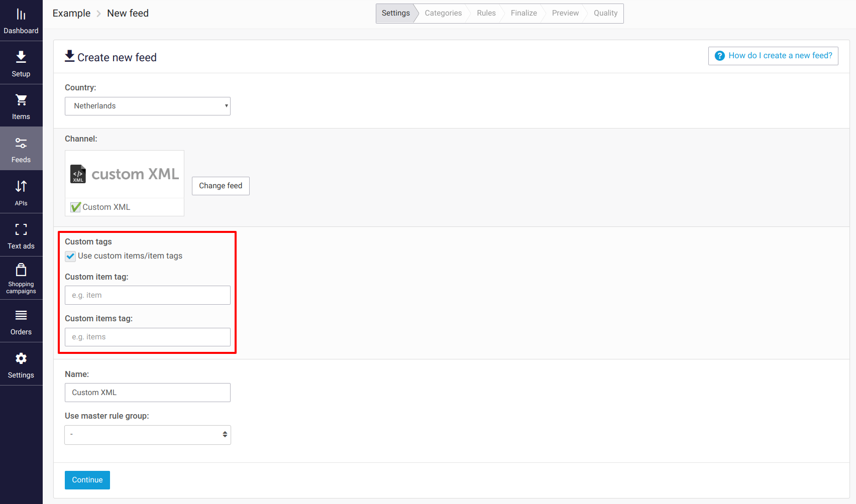Click the 'Custom tags' heading text
The image size is (856, 504).
tap(88, 241)
